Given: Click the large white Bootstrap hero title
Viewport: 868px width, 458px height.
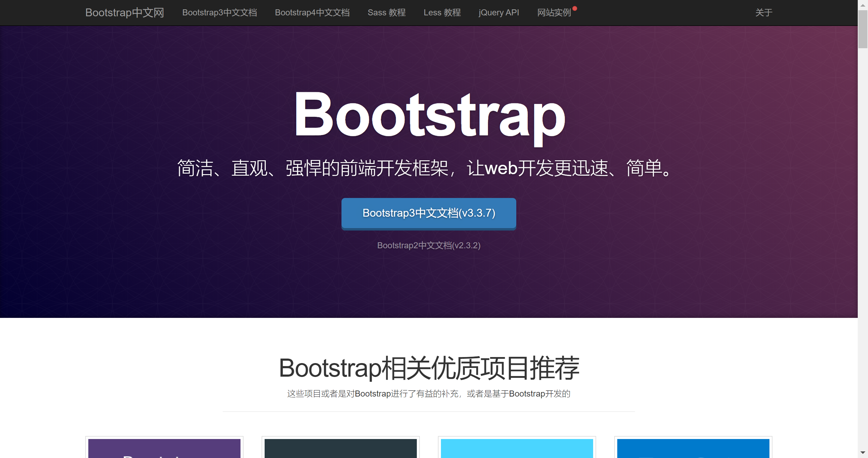Looking at the screenshot, I should [430, 116].
